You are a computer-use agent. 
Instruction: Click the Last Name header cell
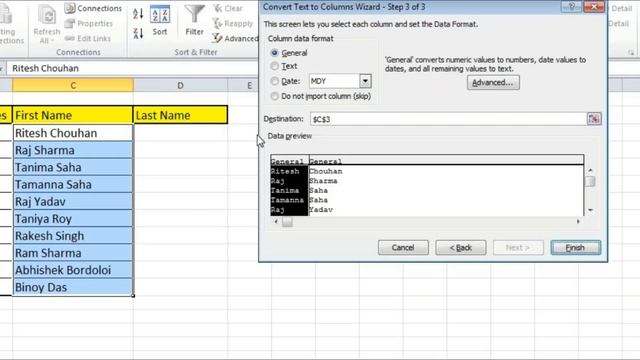[x=180, y=115]
